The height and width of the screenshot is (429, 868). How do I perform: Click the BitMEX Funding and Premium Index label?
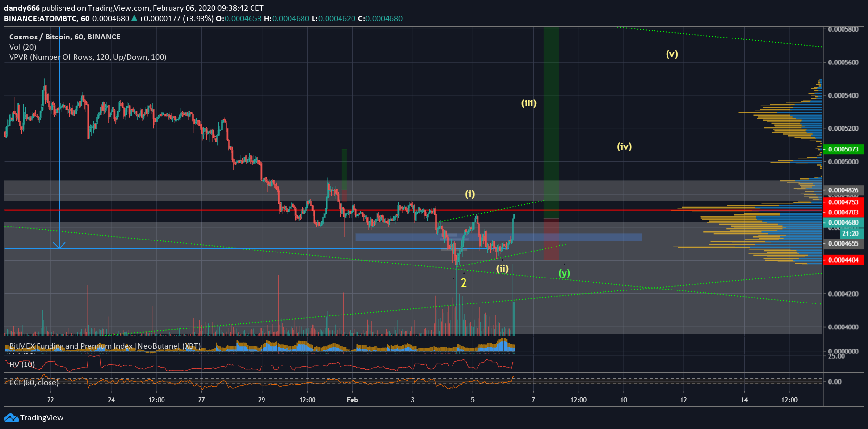pos(105,346)
